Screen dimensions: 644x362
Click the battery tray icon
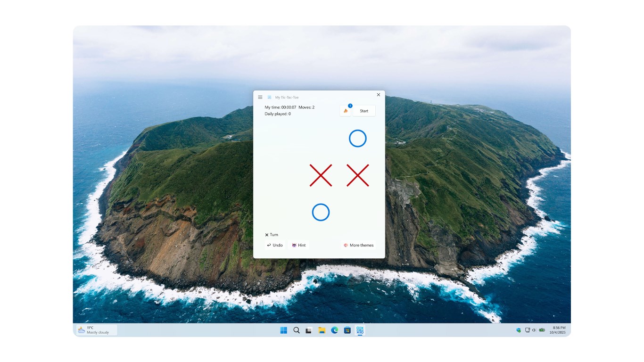[x=542, y=330]
